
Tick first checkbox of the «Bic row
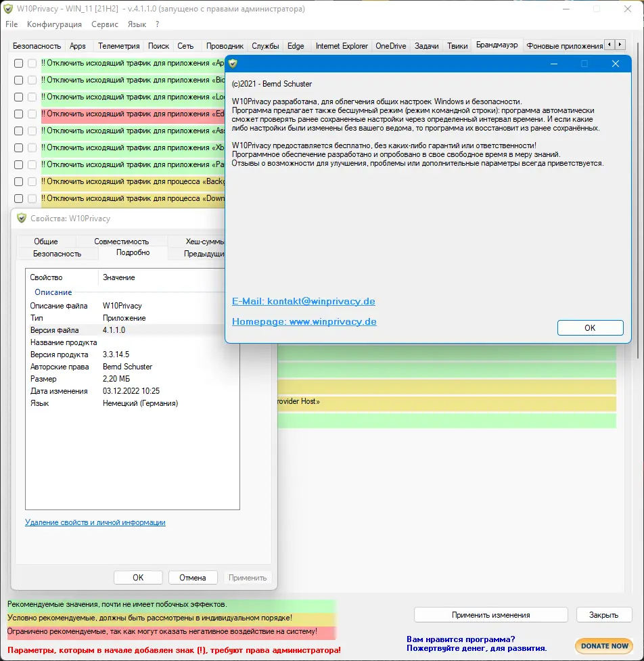point(18,80)
